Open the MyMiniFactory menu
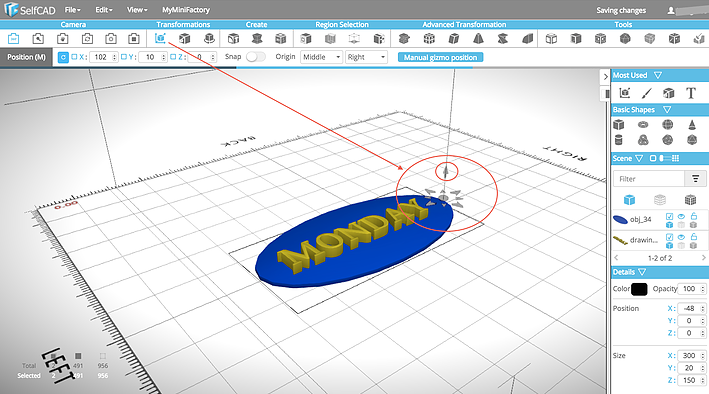The image size is (709, 394). [186, 9]
